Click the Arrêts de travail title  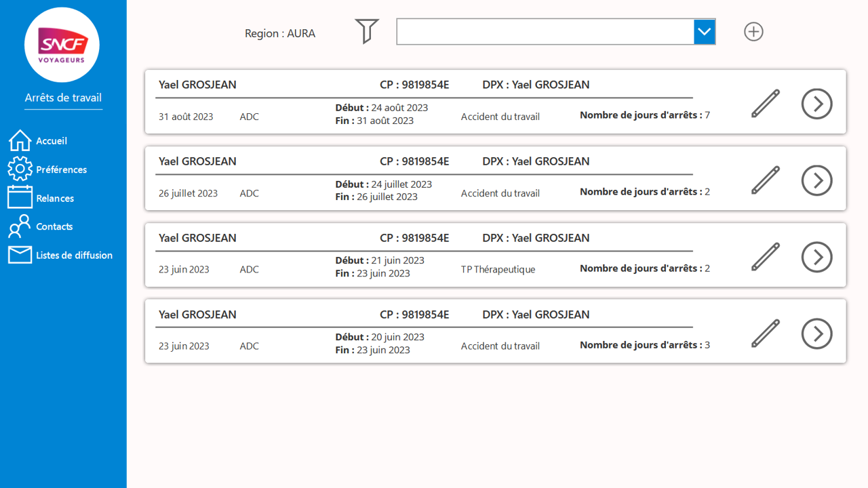tap(63, 98)
